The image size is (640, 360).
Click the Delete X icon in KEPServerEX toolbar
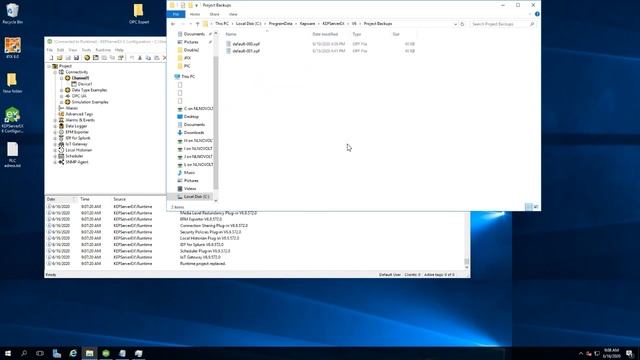(164, 58)
